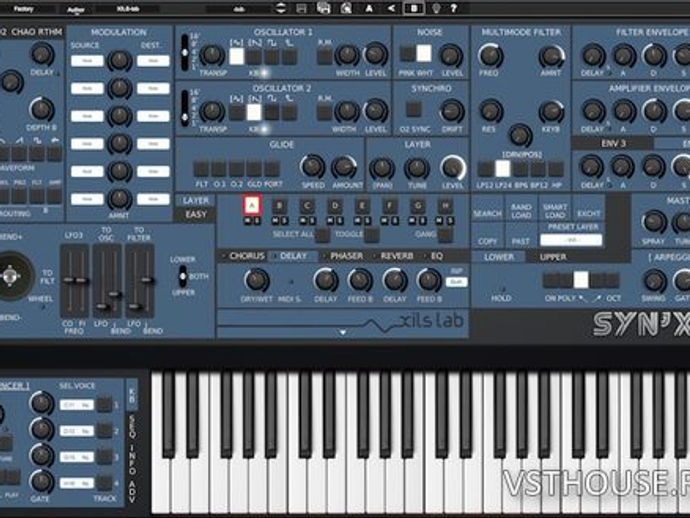Click the light bulb hints icon

(436, 8)
